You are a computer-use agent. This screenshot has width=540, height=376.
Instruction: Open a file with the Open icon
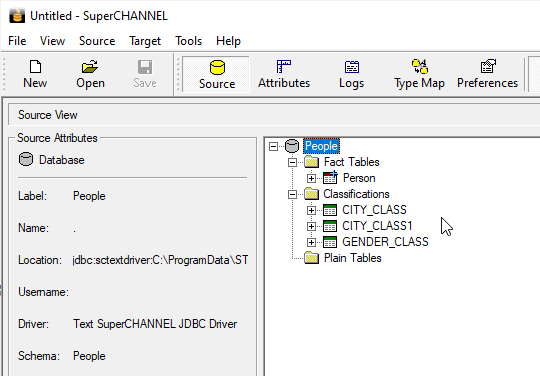(90, 67)
